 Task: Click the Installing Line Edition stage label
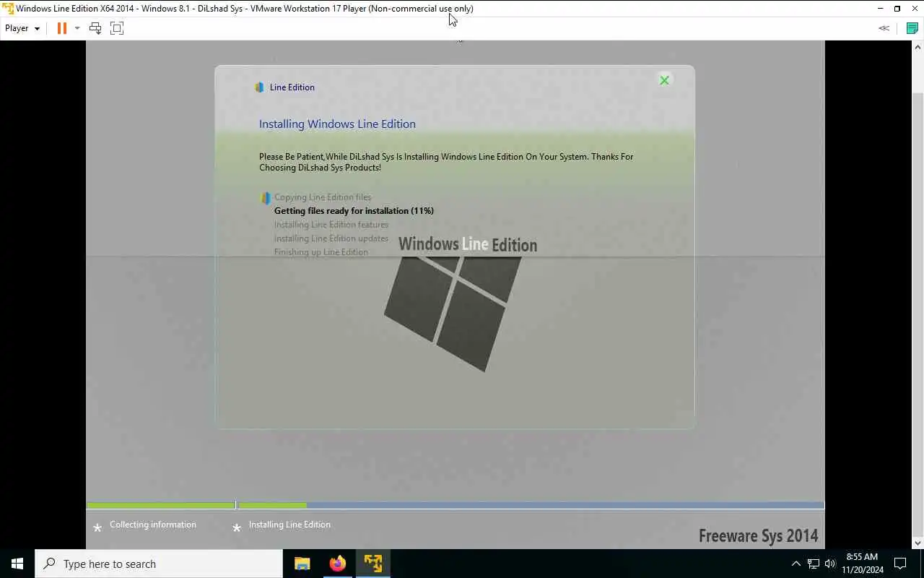tap(289, 525)
